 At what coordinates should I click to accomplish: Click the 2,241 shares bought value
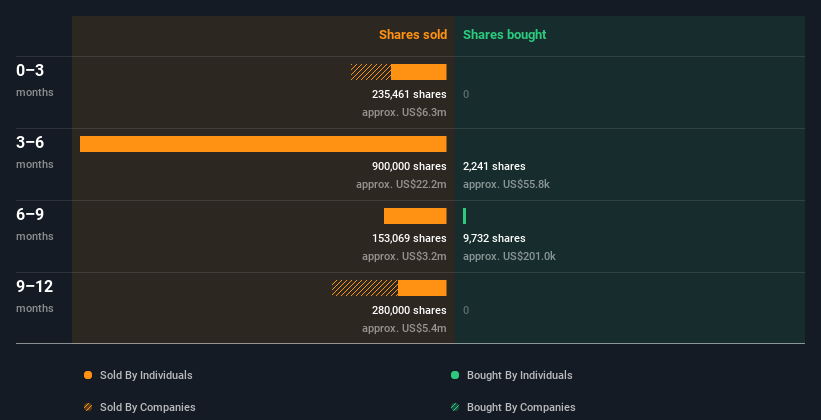pyautogui.click(x=494, y=167)
